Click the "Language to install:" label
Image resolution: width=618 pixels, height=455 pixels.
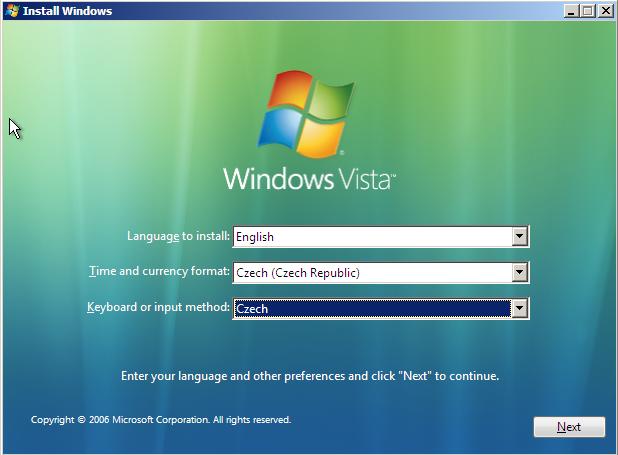click(x=178, y=236)
